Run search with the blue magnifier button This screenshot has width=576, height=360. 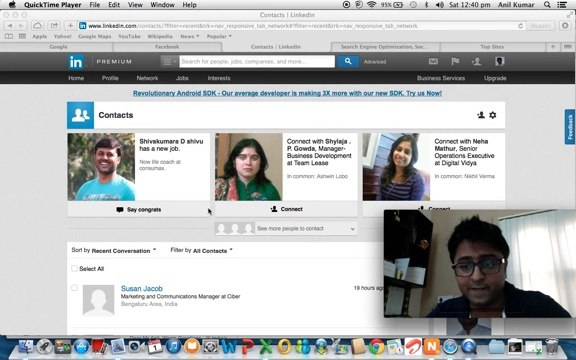coord(348,61)
